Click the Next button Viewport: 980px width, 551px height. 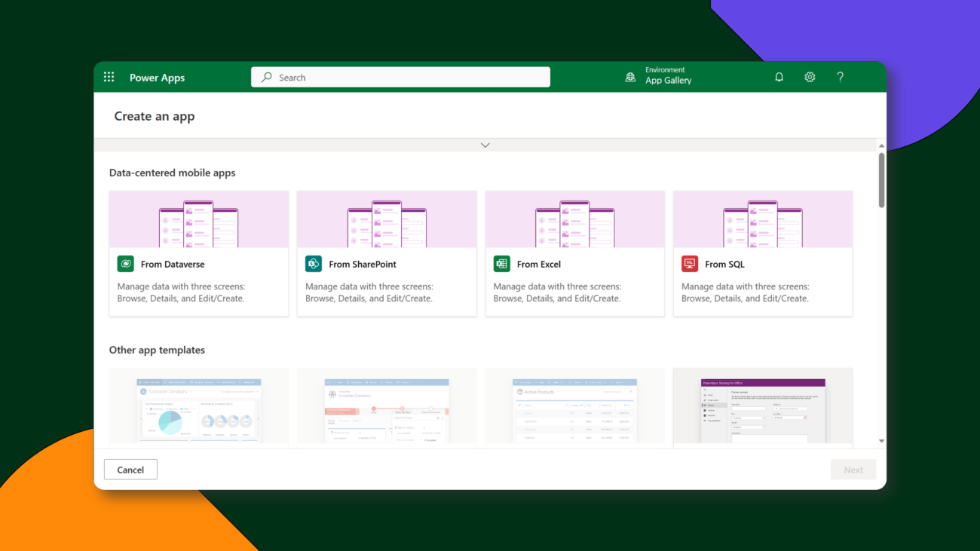(x=853, y=470)
